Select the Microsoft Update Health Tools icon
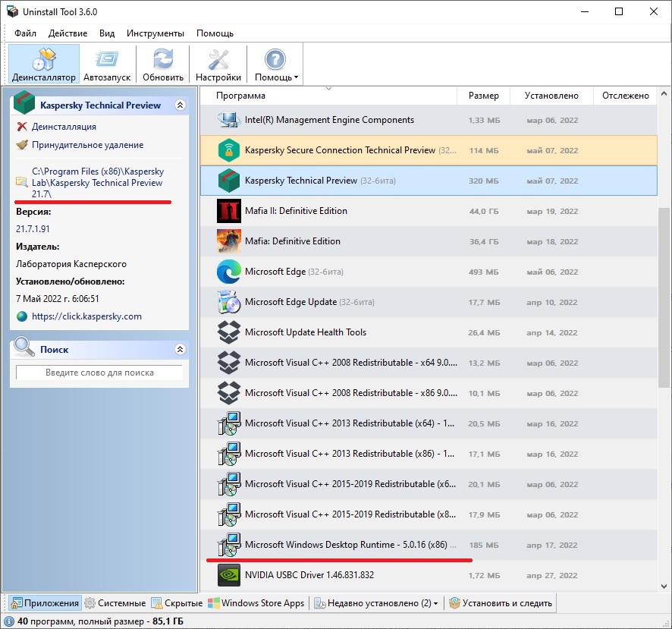The height and width of the screenshot is (629, 672). click(229, 332)
